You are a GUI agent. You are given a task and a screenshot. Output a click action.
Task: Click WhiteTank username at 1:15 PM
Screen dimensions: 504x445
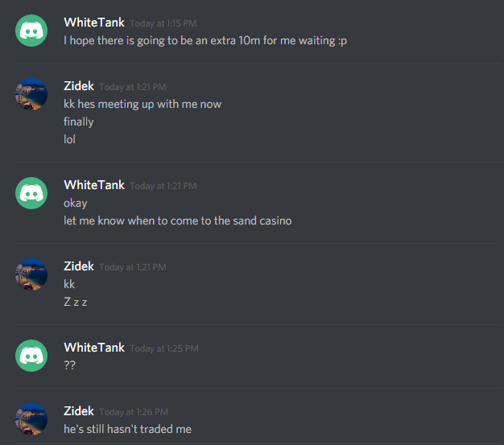(x=94, y=23)
